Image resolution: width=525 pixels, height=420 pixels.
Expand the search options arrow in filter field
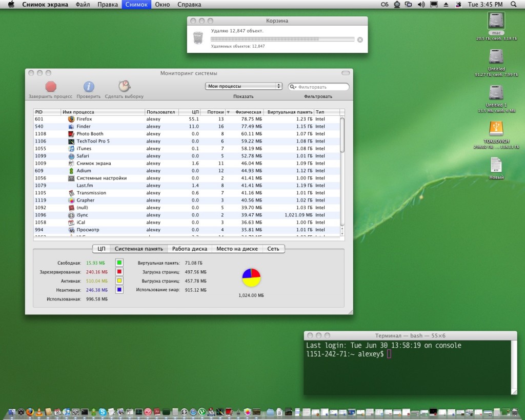coord(293,87)
